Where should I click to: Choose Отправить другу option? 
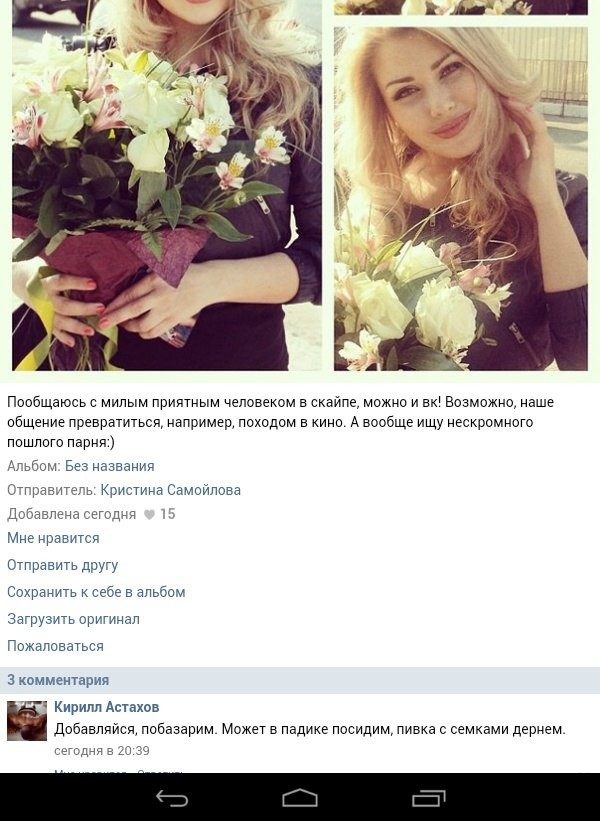[62, 565]
